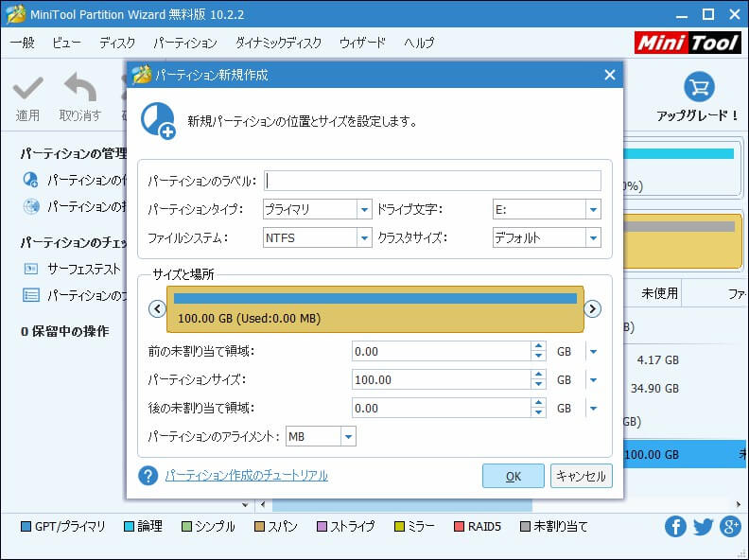Open the クラスタサイズ dropdown showing デフォルト
The width and height of the screenshot is (749, 560).
click(x=593, y=238)
